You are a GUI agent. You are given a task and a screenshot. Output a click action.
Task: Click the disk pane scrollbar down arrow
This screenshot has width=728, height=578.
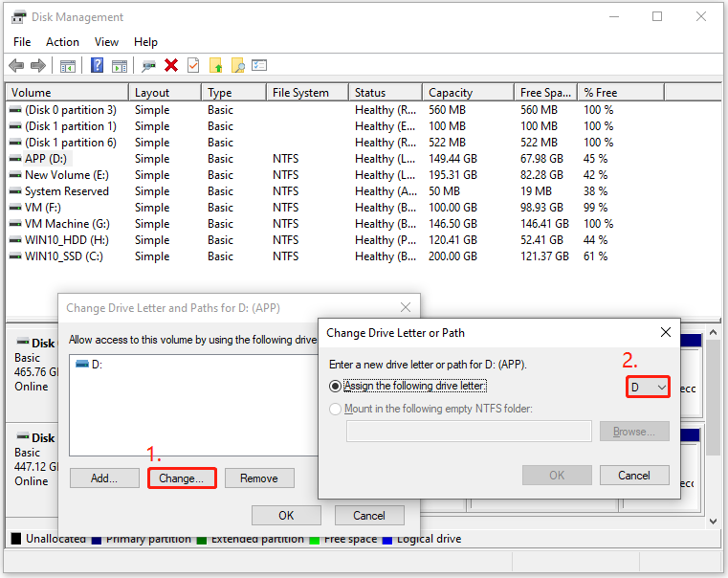click(714, 522)
